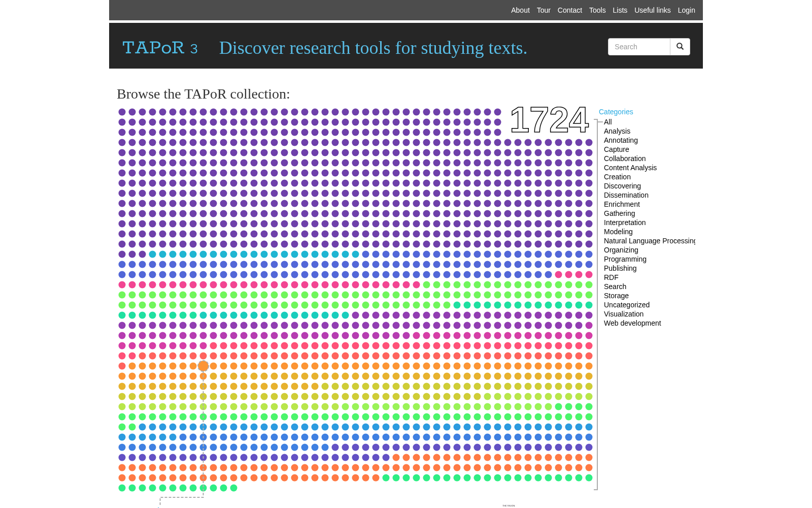Select the All category
Viewport: 812px width, 508px height.
608,122
